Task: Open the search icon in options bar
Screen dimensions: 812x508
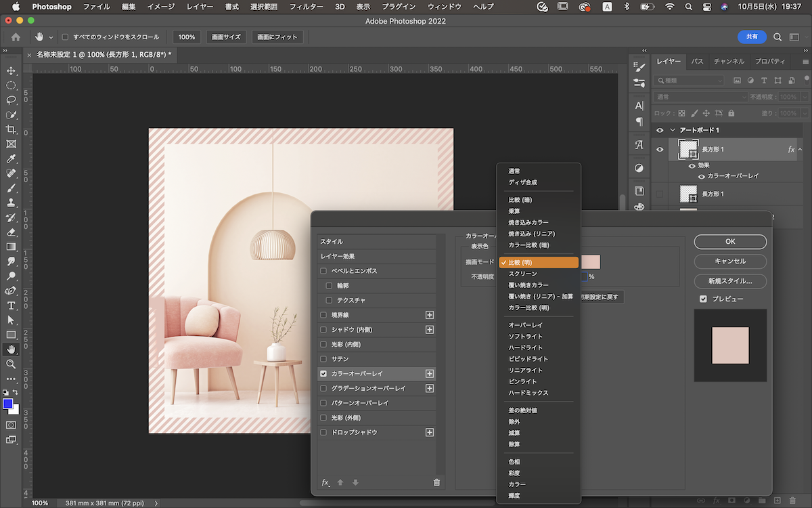Action: coord(777,37)
